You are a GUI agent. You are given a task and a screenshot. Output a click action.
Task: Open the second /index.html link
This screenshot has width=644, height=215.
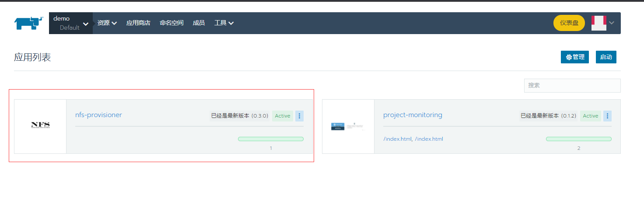pyautogui.click(x=429, y=139)
